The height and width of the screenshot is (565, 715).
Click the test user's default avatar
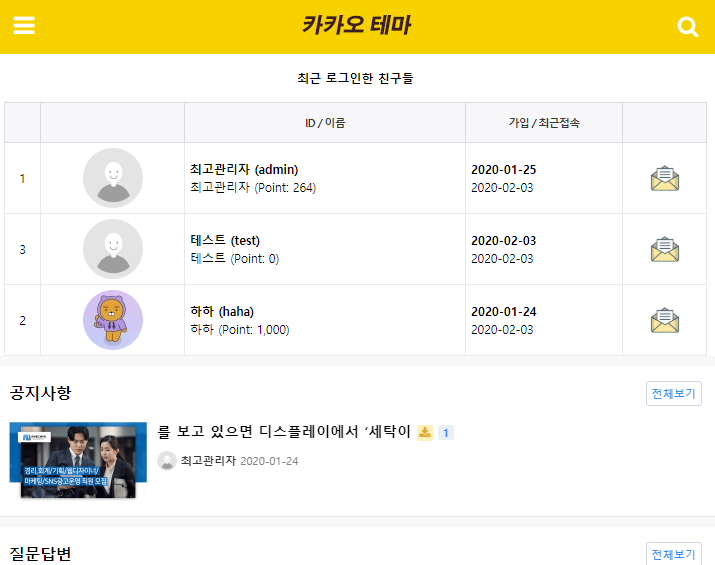113,249
